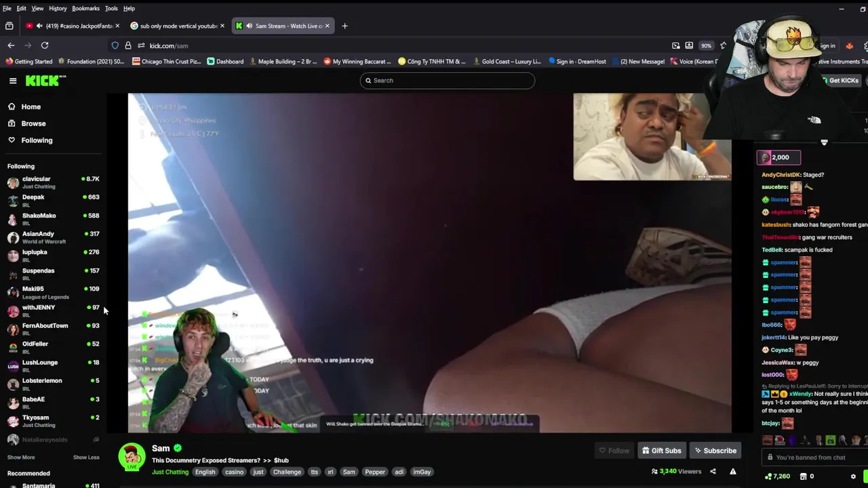Viewport: 868px width, 488px height.
Task: Open OldFeller channel in the sidebar
Action: (x=53, y=347)
